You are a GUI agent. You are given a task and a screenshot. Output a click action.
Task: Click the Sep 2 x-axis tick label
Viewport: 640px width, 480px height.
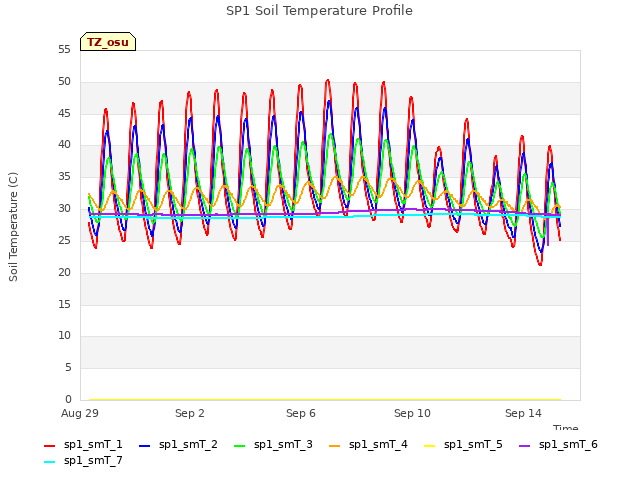190,413
